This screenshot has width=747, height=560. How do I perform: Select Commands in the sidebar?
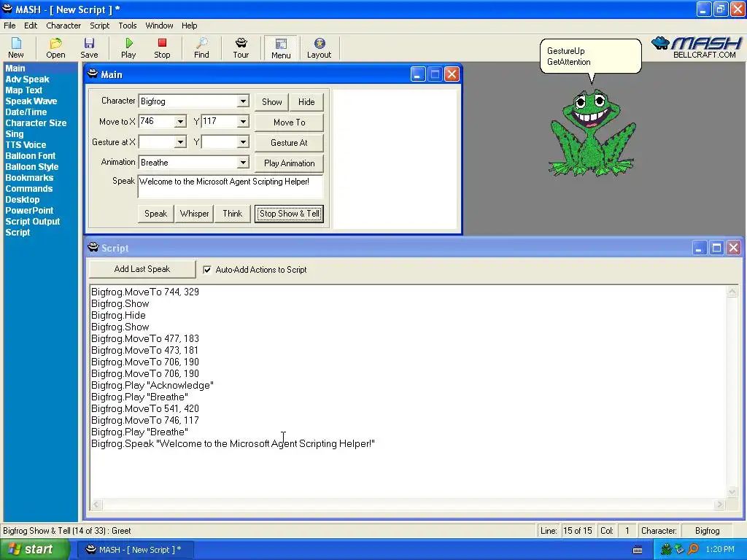(x=29, y=189)
